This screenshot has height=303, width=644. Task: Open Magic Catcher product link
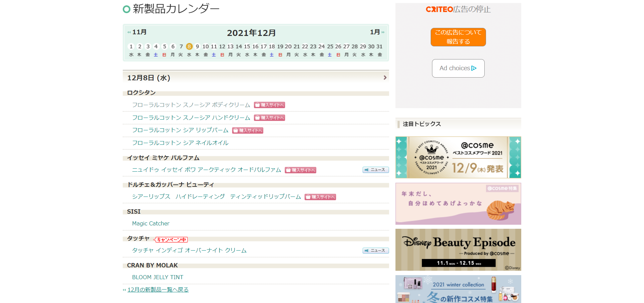click(151, 223)
